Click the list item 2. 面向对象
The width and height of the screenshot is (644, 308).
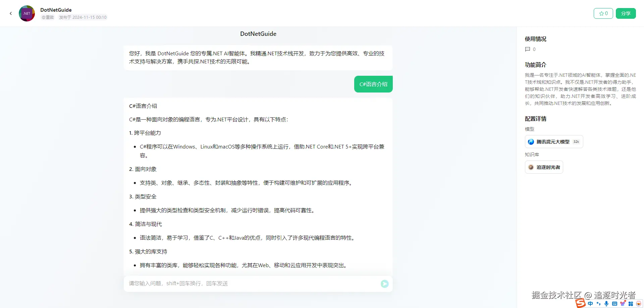click(143, 169)
